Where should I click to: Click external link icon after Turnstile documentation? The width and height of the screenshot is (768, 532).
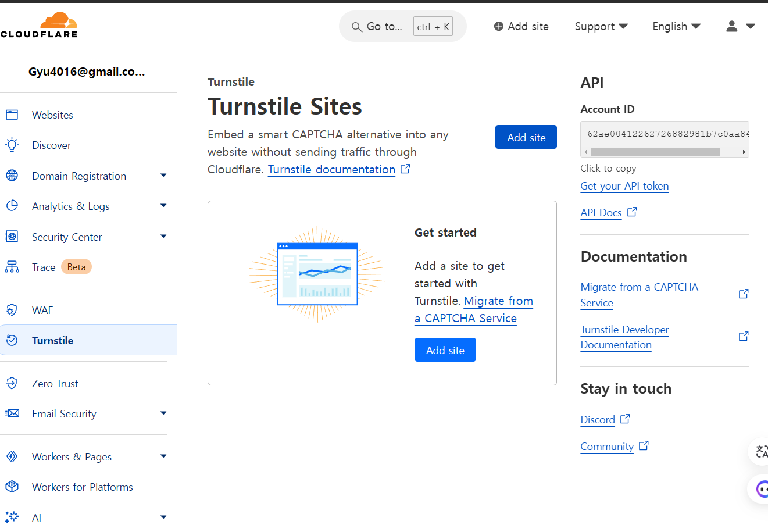[x=406, y=169]
